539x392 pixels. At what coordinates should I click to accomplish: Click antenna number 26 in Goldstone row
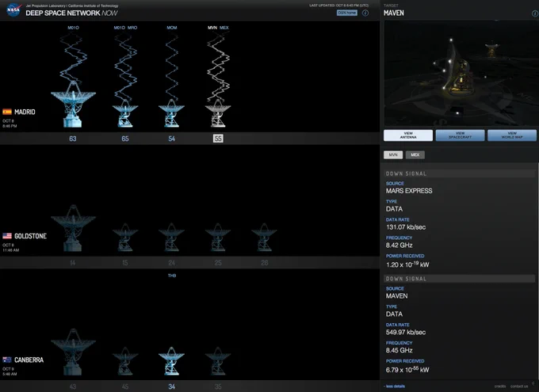pyautogui.click(x=264, y=263)
